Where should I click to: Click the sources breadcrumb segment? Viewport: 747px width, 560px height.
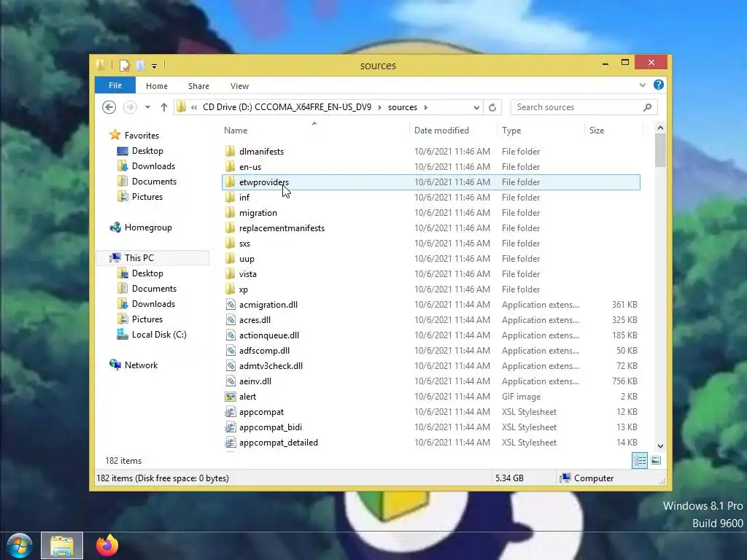tap(402, 107)
